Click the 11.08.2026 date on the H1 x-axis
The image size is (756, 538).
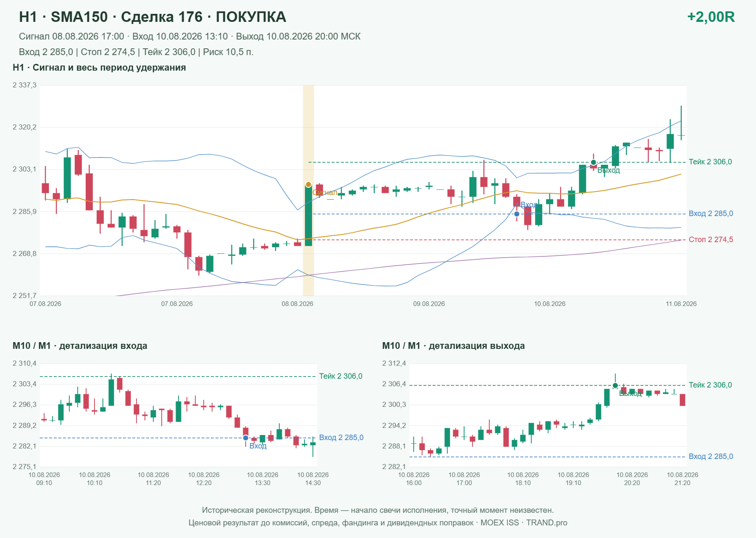(x=681, y=304)
